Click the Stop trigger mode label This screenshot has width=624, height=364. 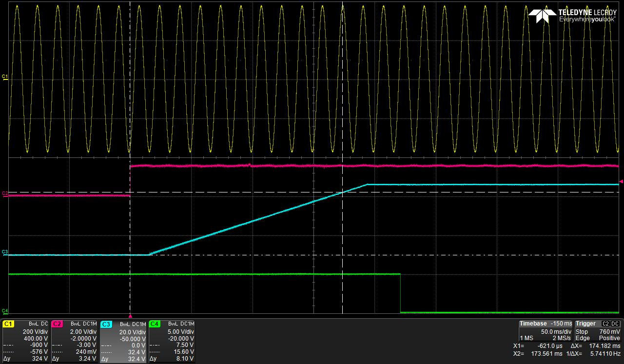(582, 331)
